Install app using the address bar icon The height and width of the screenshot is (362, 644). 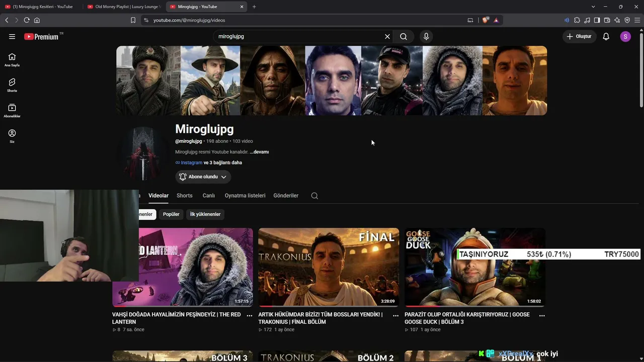coord(470,20)
